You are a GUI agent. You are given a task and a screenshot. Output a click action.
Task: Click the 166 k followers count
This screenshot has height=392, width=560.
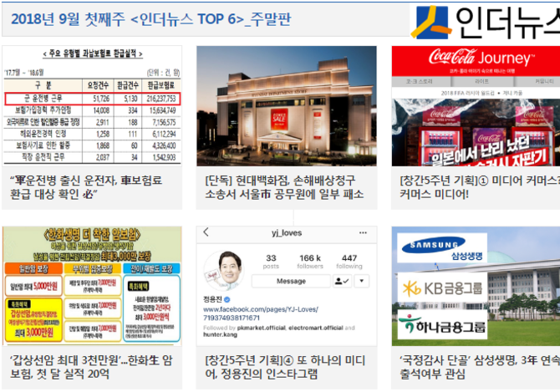point(310,262)
